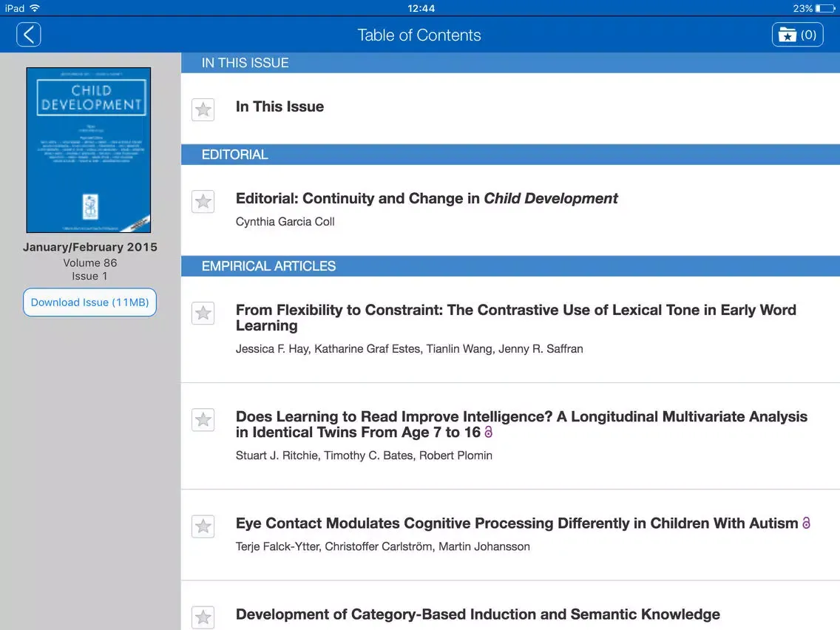Screen dimensions: 840x630
Task: Open 'Eye Contact Modulates Cognitive Processing' article
Action: (x=516, y=524)
